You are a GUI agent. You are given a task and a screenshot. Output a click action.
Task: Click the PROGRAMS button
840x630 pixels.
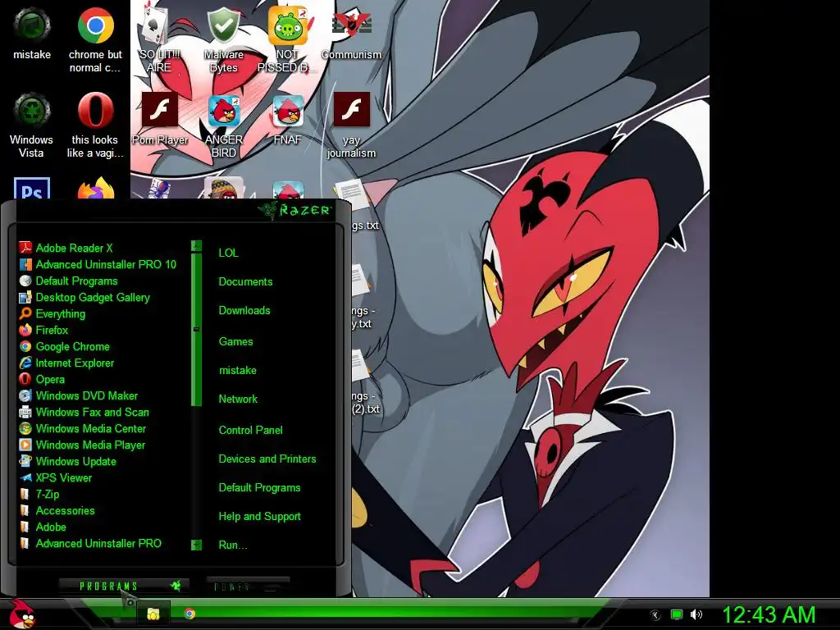click(x=123, y=586)
